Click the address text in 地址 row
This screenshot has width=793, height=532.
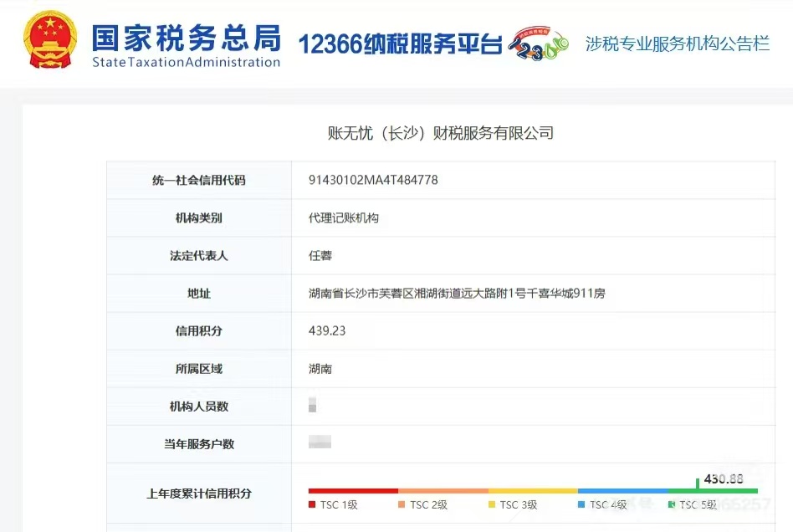[x=457, y=293]
